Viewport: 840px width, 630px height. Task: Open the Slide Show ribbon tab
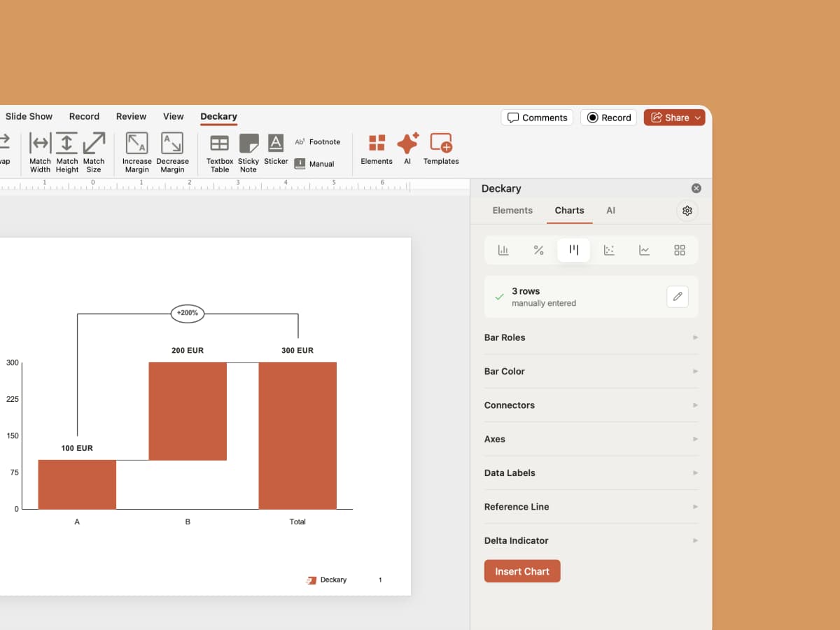(x=29, y=116)
